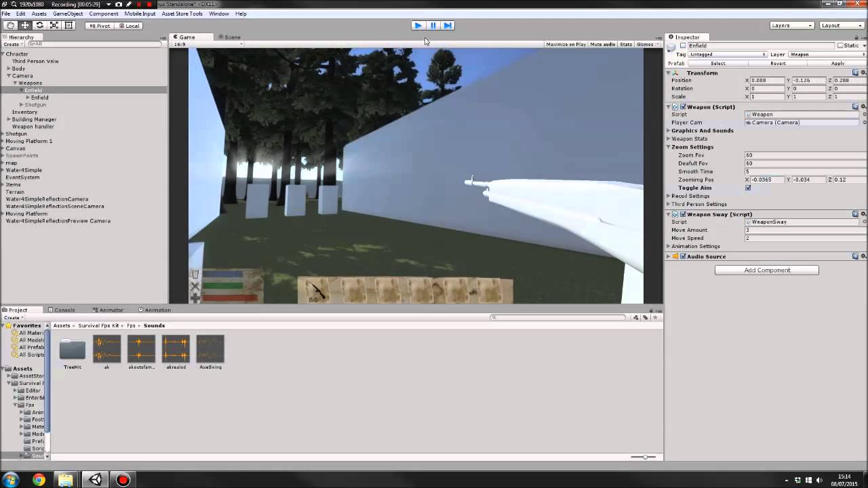This screenshot has width=868, height=488.
Task: Open Unity from the Windows taskbar
Action: click(x=95, y=480)
